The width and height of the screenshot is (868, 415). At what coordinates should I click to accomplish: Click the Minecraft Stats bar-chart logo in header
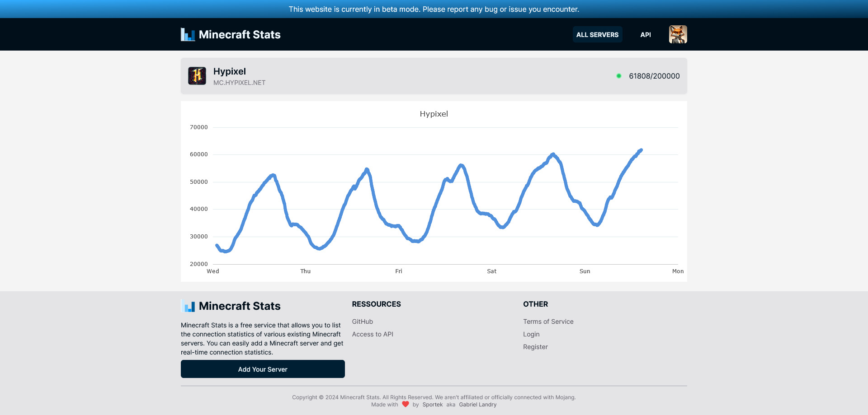(188, 34)
